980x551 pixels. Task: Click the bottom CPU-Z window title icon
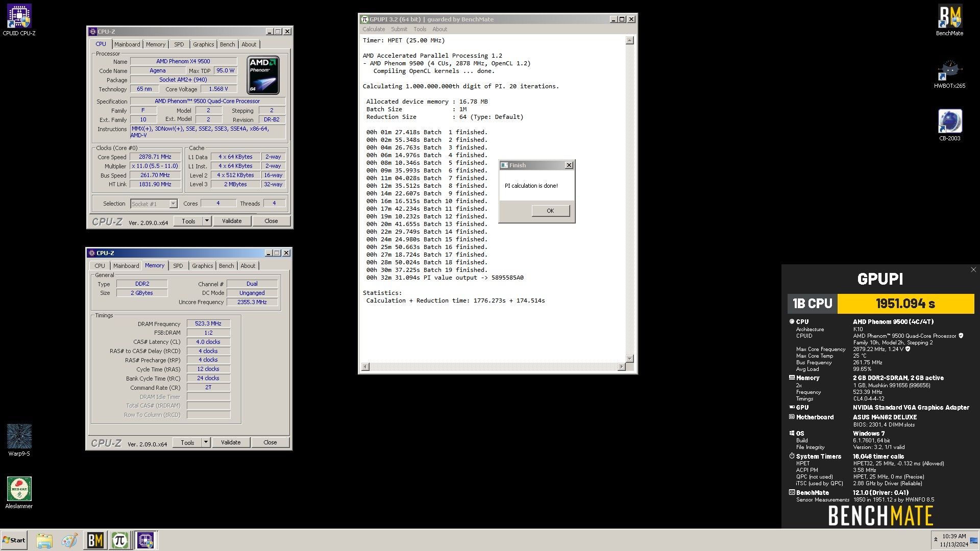click(92, 253)
